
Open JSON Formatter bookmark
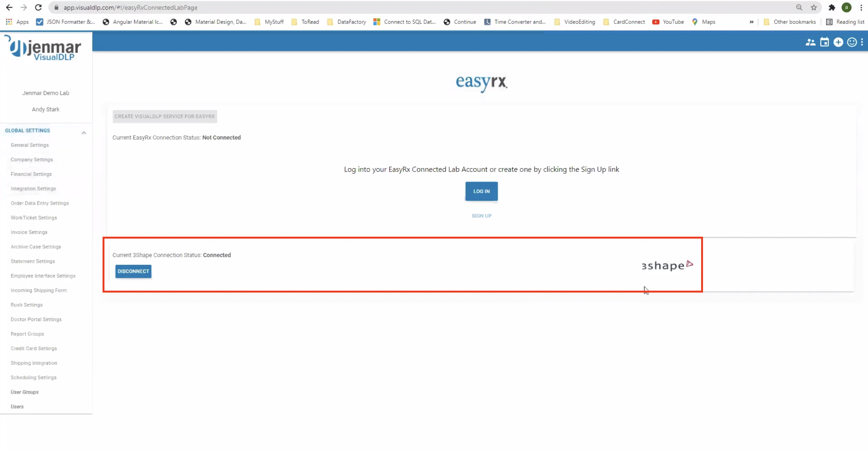pos(66,22)
